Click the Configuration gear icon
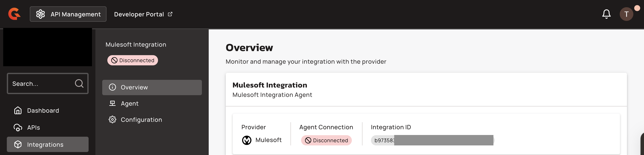 [x=112, y=120]
